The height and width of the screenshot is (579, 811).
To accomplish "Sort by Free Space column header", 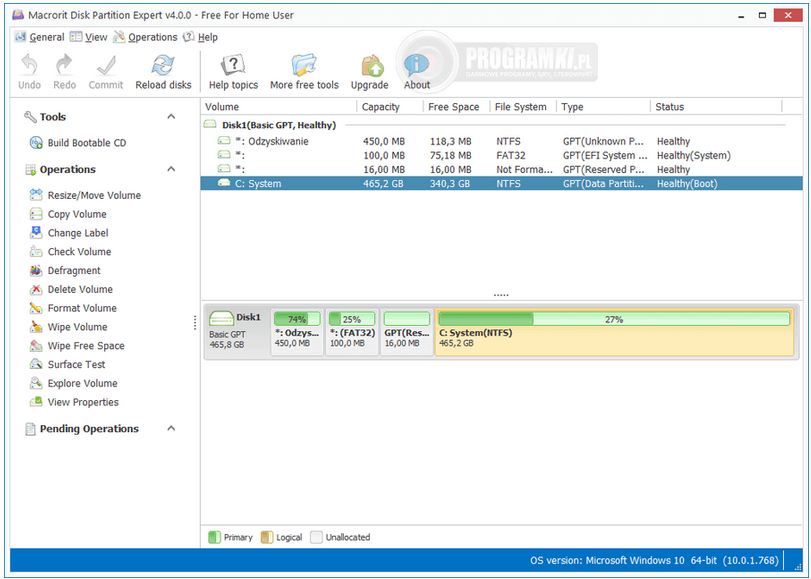I will [x=457, y=107].
